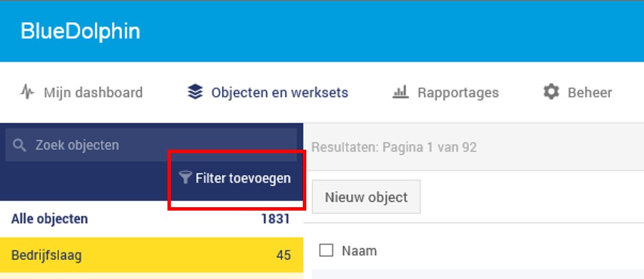Screen dimensions: 644x279
Task: Click the Resultaten Pagina 1 van 92 text
Action: pyautogui.click(x=394, y=147)
